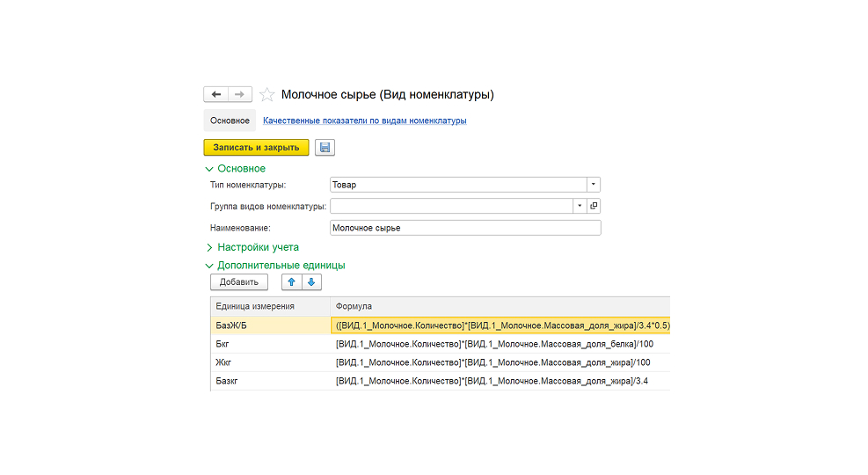Select the Массовая_доля_белка]/100 formula cell

[x=500, y=344]
